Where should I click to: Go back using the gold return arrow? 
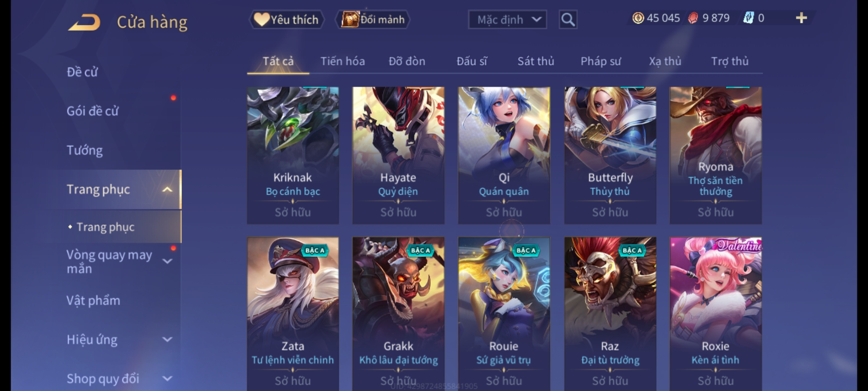[x=84, y=22]
